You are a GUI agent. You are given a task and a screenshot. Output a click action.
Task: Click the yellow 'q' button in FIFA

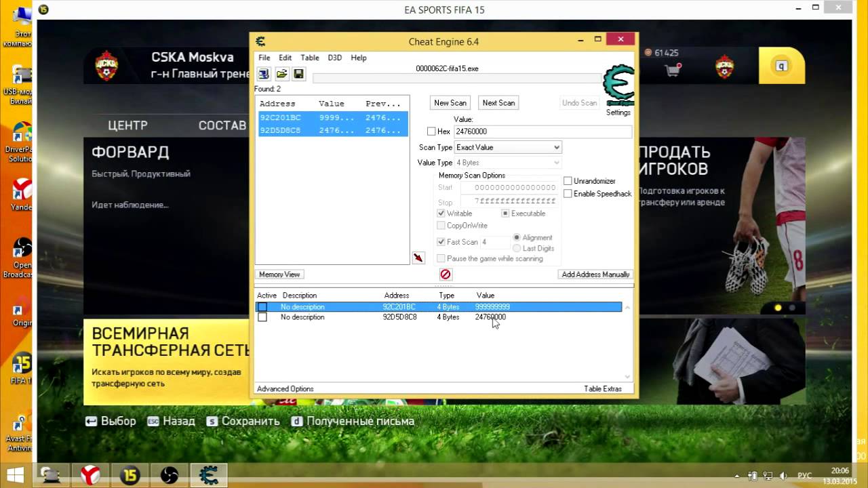coord(781,66)
